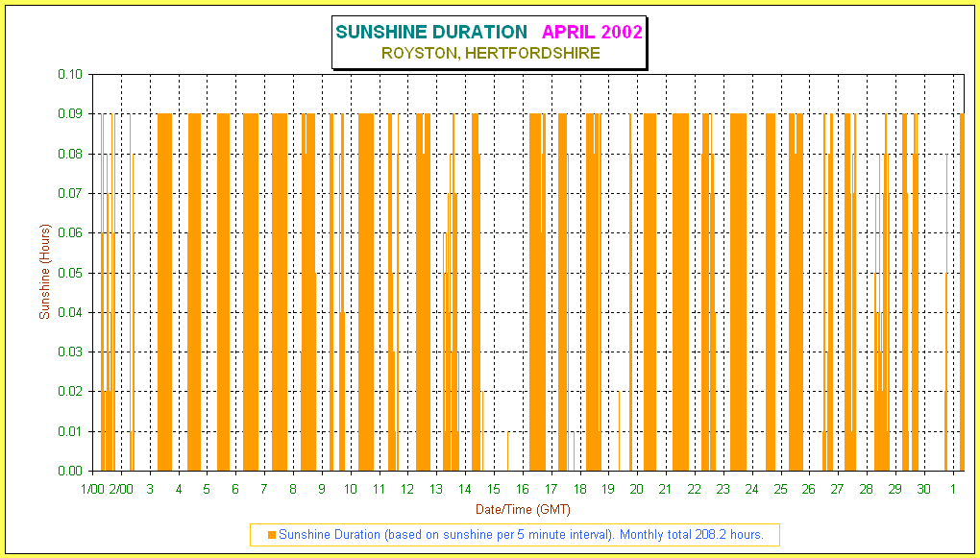Click the x-axis label for day 30
The image size is (980, 558).
[923, 489]
